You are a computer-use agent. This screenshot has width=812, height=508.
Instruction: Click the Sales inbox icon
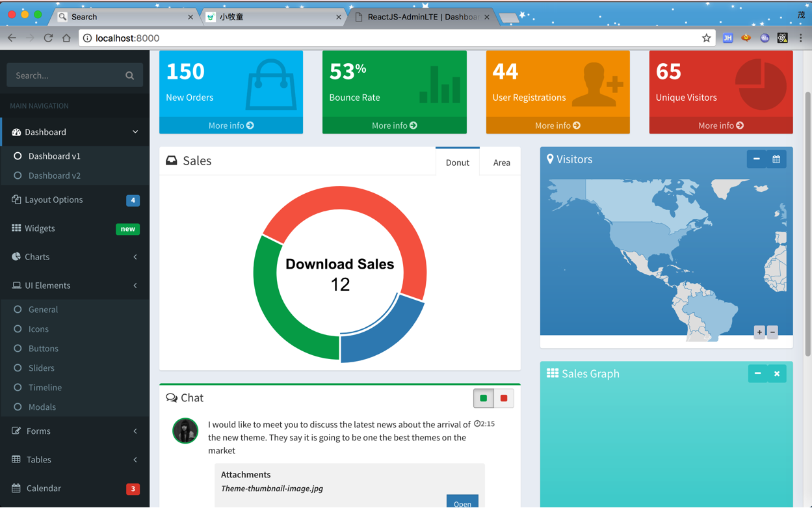(172, 161)
